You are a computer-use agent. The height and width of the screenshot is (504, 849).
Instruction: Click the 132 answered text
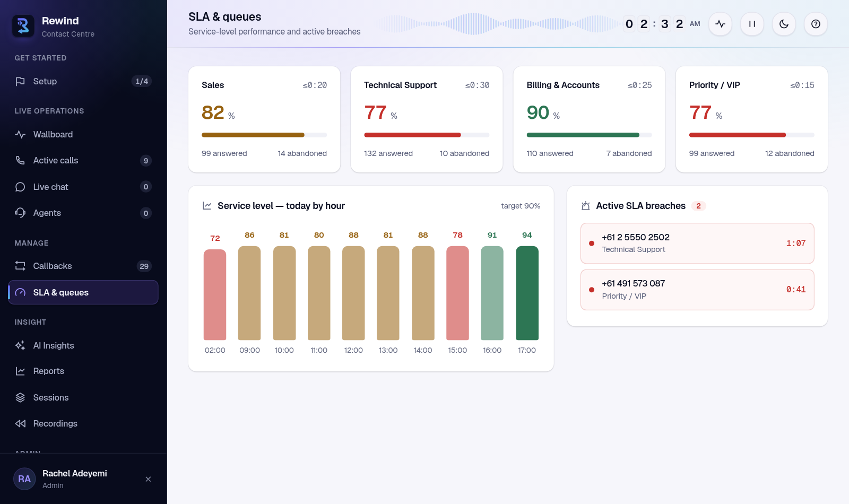click(x=388, y=153)
